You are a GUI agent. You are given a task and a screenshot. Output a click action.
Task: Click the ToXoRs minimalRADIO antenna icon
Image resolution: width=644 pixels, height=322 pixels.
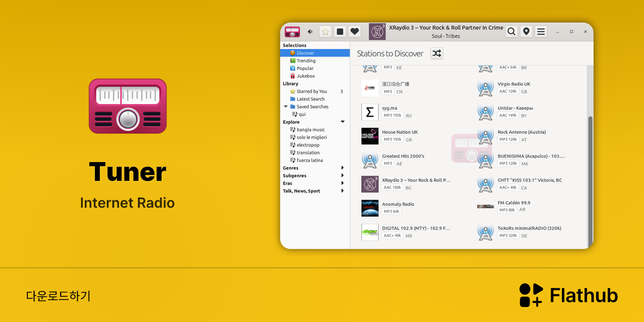point(485,232)
